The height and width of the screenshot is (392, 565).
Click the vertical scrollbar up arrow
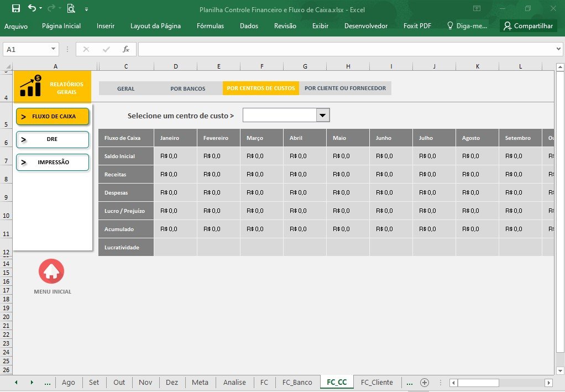coord(560,67)
